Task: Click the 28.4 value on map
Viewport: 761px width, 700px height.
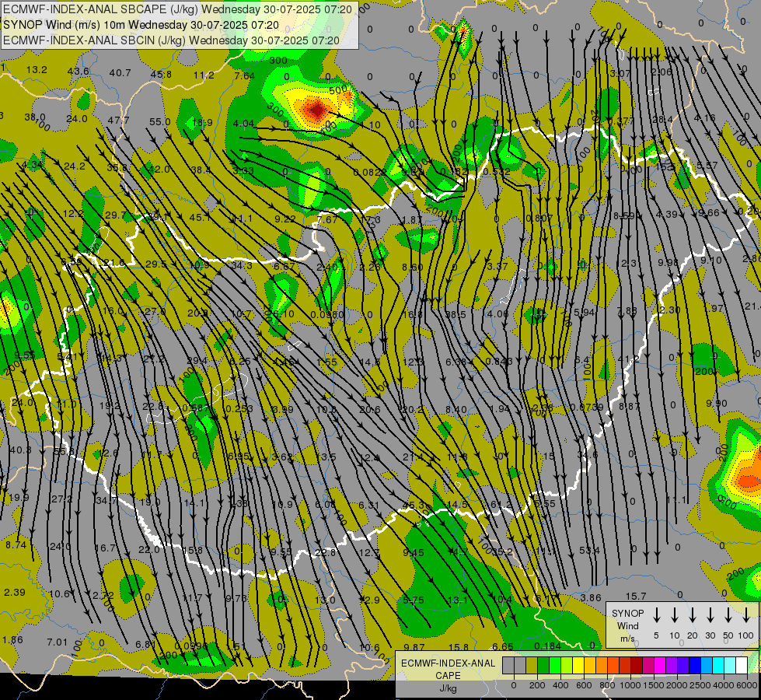Action: [662, 119]
